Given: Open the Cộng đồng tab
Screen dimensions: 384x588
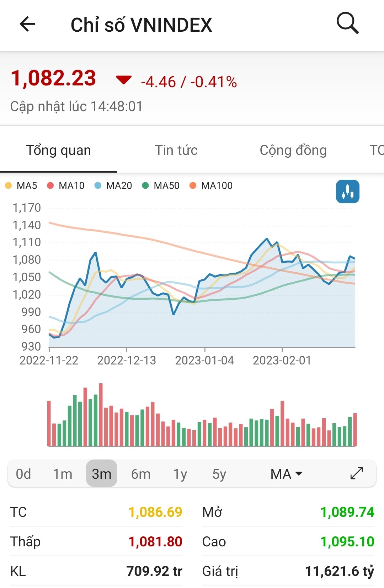Looking at the screenshot, I should click(x=293, y=150).
